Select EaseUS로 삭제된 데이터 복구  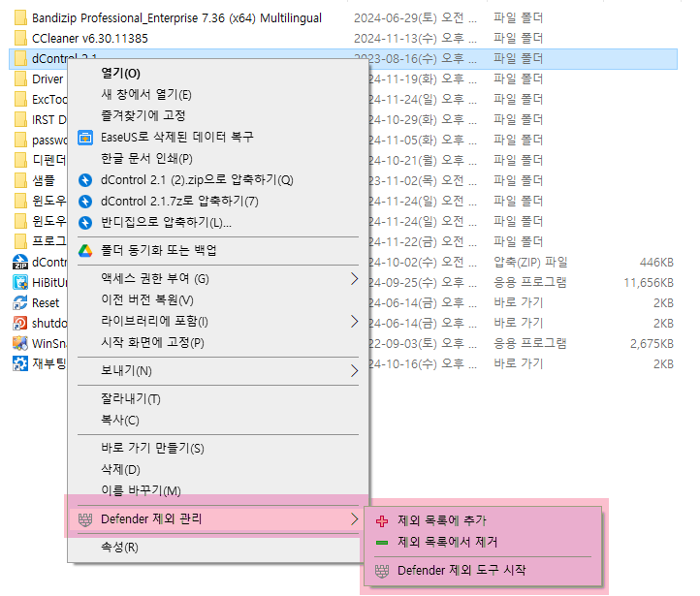[x=176, y=138]
